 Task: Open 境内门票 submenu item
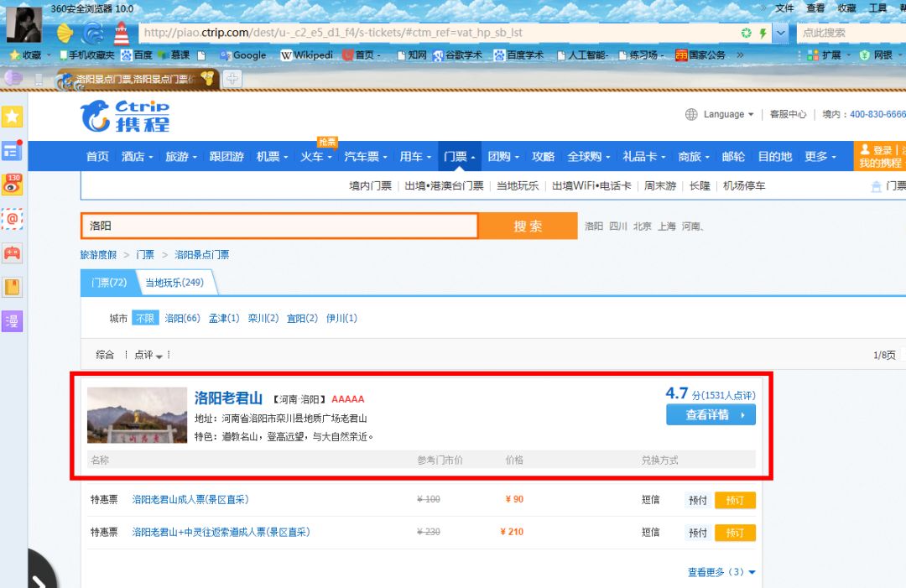(x=371, y=186)
